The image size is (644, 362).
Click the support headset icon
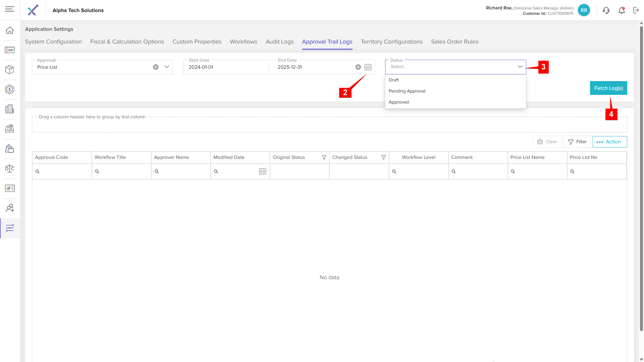tap(606, 10)
